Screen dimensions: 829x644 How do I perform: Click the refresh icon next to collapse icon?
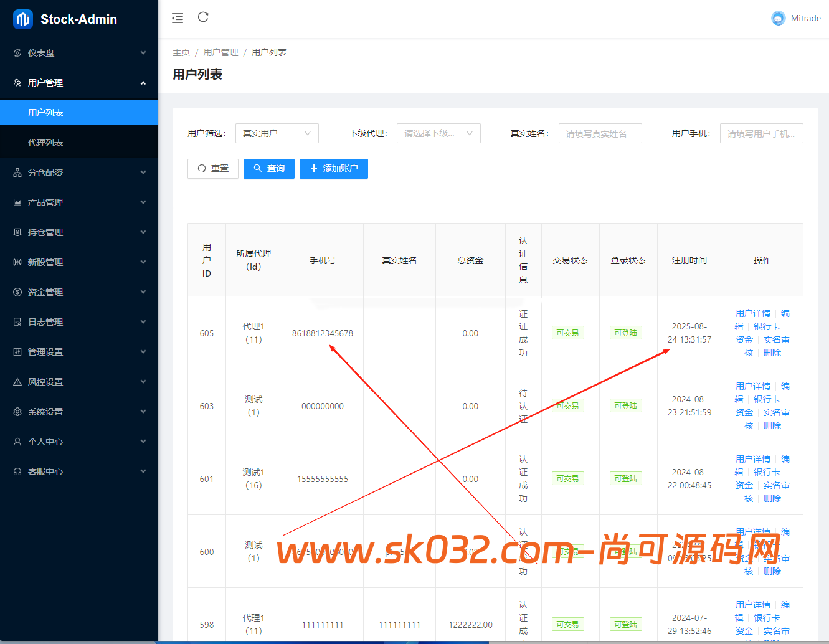point(202,17)
